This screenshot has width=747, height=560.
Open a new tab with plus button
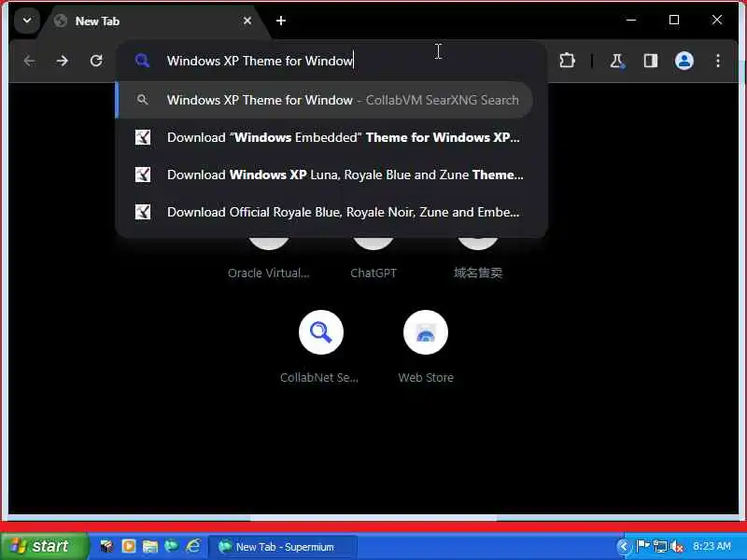[281, 21]
